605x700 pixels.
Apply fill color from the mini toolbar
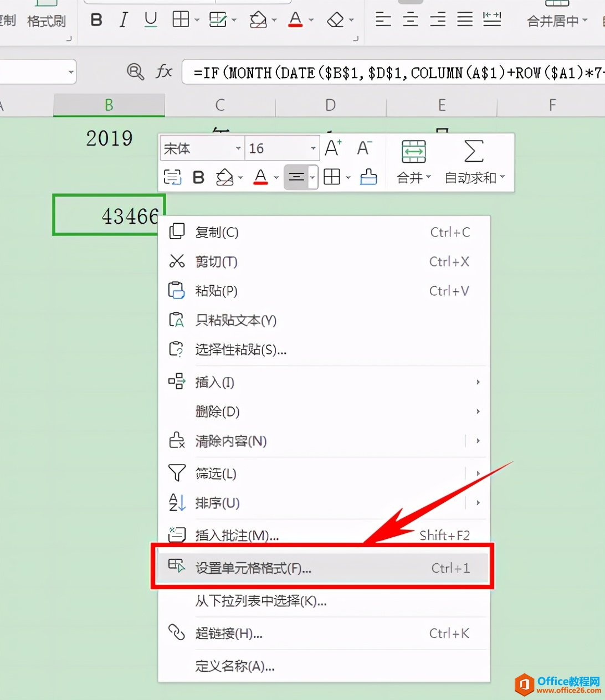coord(224,177)
